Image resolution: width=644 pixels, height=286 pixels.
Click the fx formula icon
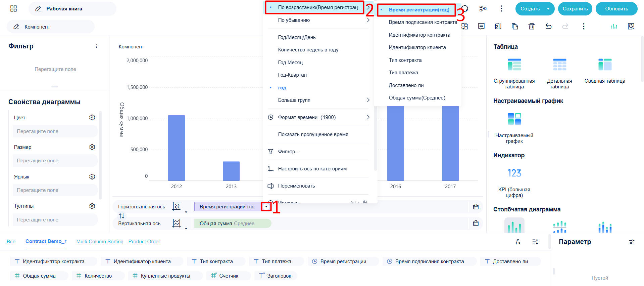[518, 242]
